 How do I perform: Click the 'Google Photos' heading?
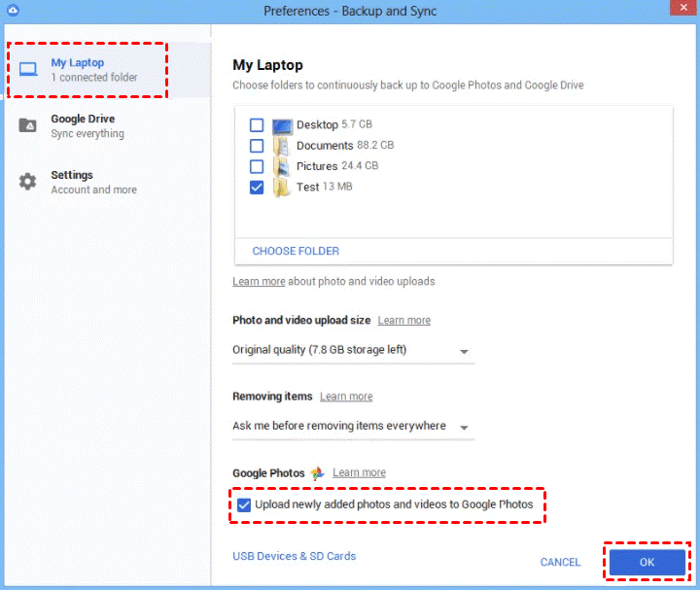coord(268,473)
